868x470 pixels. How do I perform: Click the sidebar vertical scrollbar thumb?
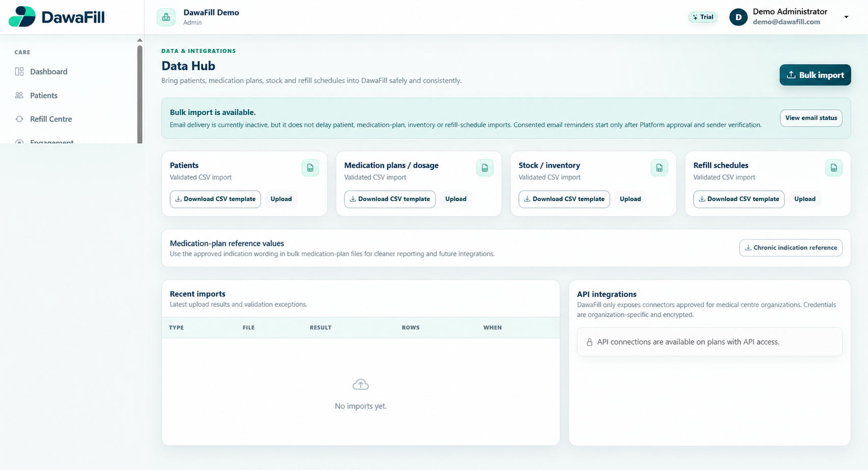point(140,94)
